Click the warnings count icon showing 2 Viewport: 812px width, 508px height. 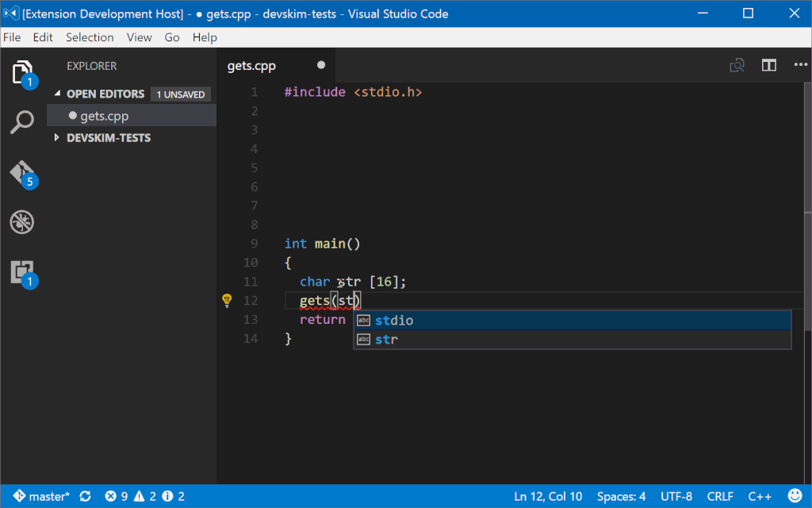coord(140,496)
